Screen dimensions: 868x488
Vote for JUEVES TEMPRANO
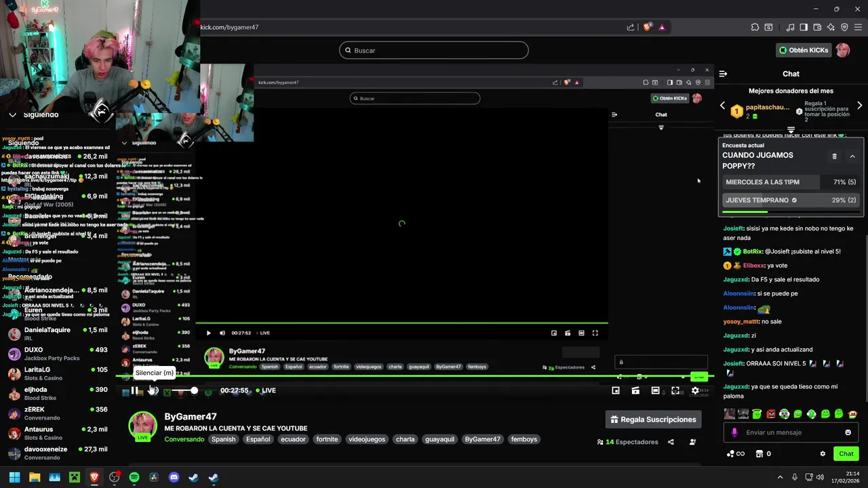(x=791, y=200)
